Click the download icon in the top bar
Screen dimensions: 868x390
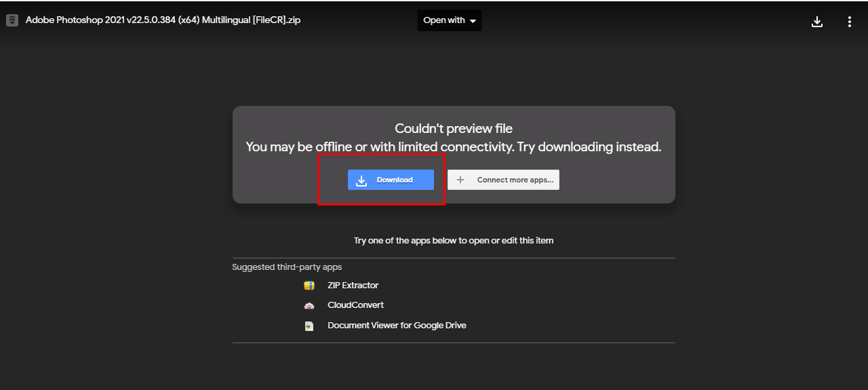tap(817, 22)
